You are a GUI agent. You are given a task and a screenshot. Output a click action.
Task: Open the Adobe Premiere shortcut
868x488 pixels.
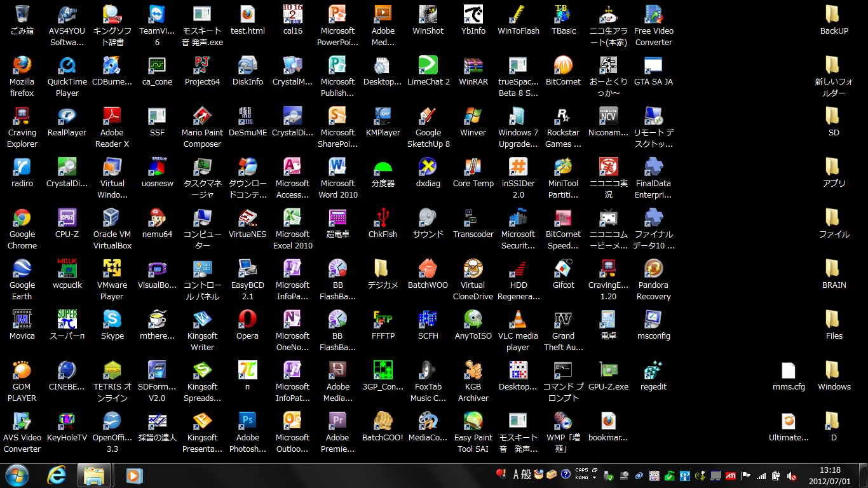coord(337,432)
